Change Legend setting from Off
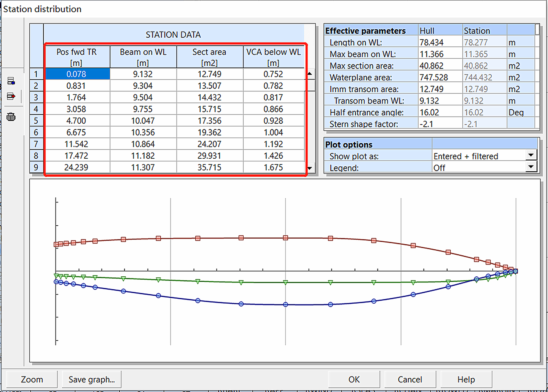Screen dimensions: 548x392 [x=531, y=167]
